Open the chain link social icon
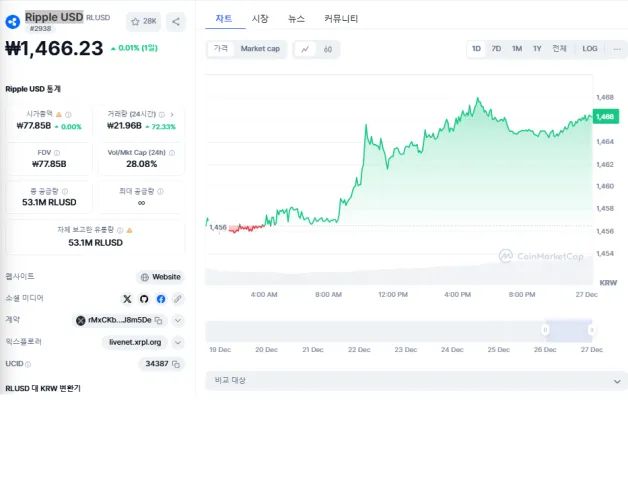The height and width of the screenshot is (480, 628). coord(177,299)
